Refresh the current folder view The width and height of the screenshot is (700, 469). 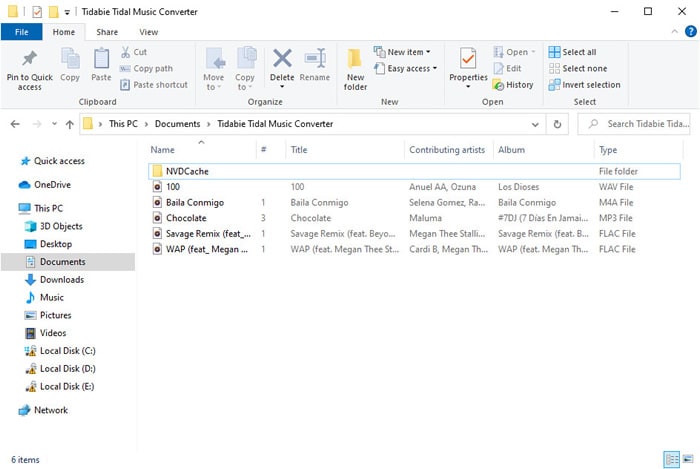click(557, 124)
